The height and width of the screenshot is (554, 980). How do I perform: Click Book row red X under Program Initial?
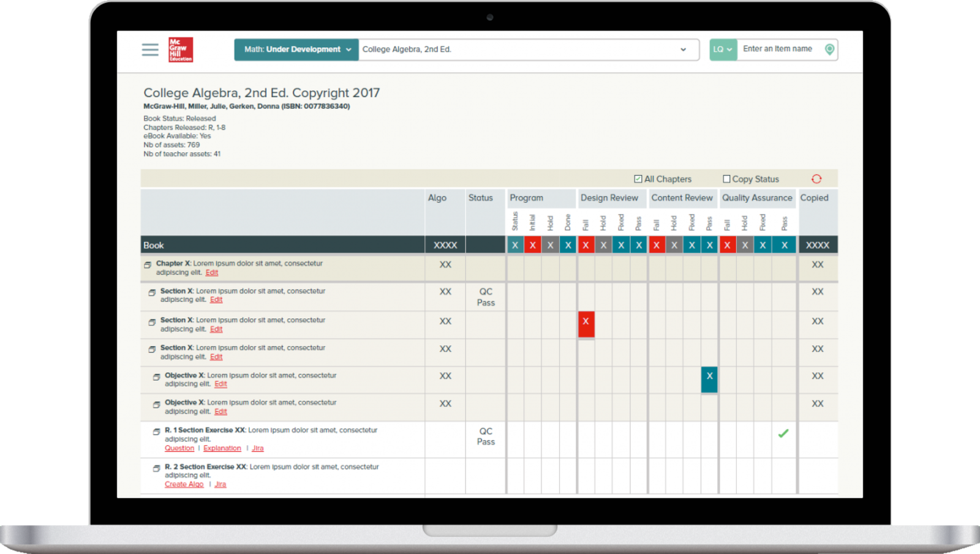click(533, 245)
